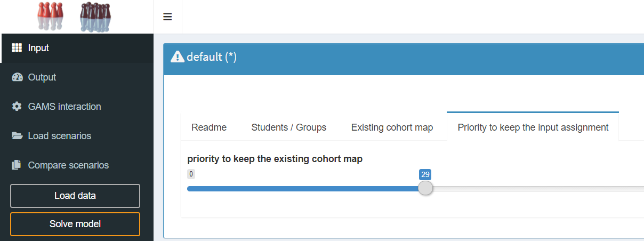Click the GAMS interaction gear icon
The height and width of the screenshot is (241, 644).
point(17,107)
